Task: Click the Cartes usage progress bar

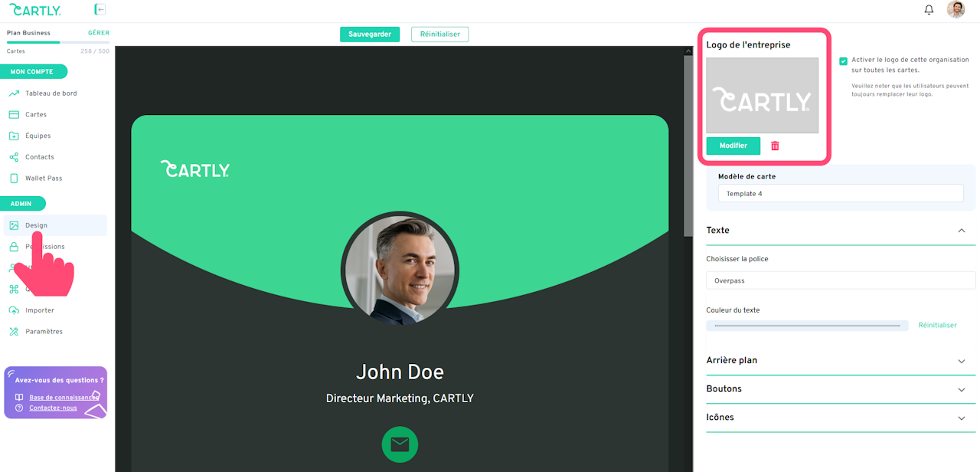Action: 58,43
